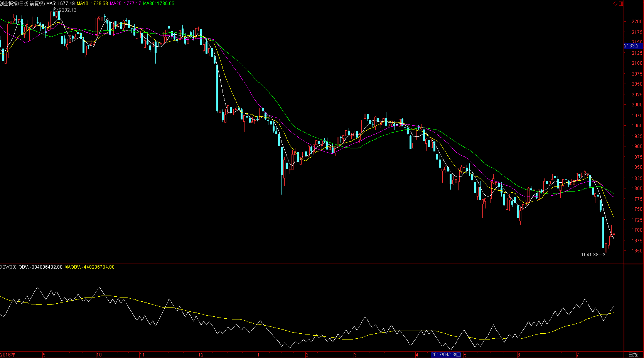Click the 日线 period selector button
The height and width of the screenshot is (358, 644).
tap(633, 355)
